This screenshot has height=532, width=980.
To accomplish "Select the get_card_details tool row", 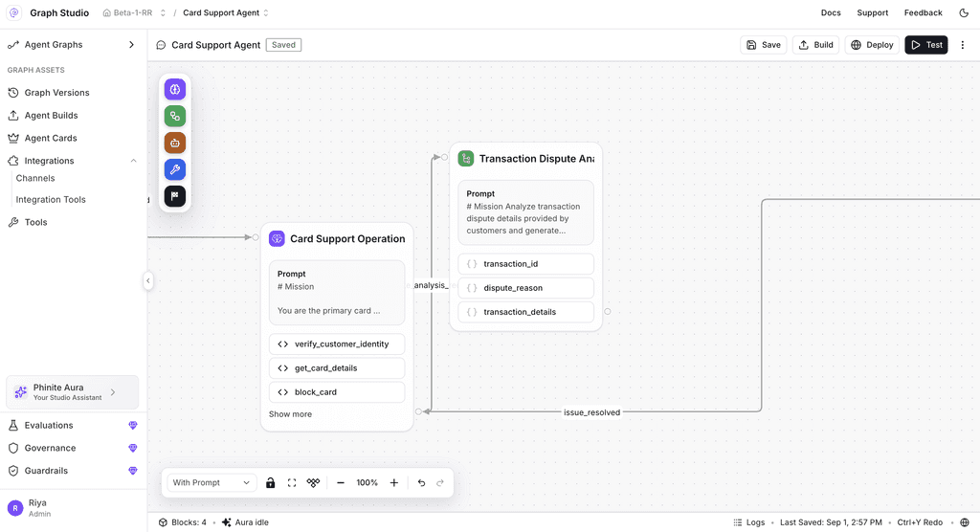I will tap(337, 368).
